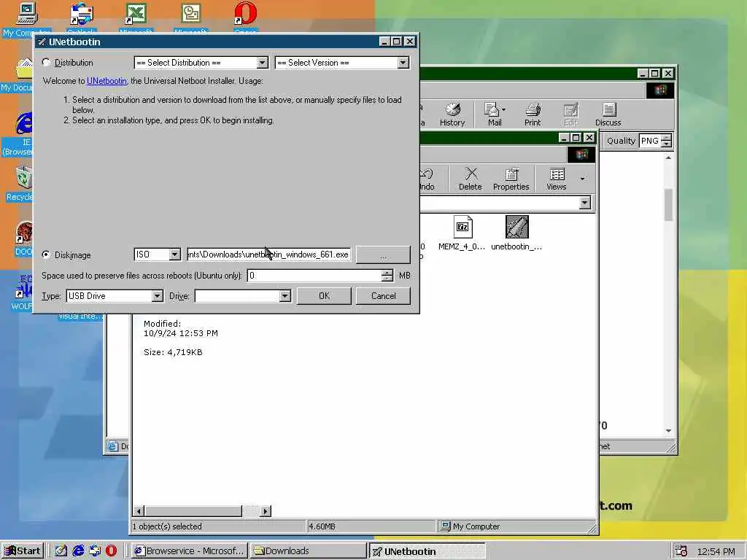
Task: Switch to Browservice taskbar button
Action: click(189, 551)
